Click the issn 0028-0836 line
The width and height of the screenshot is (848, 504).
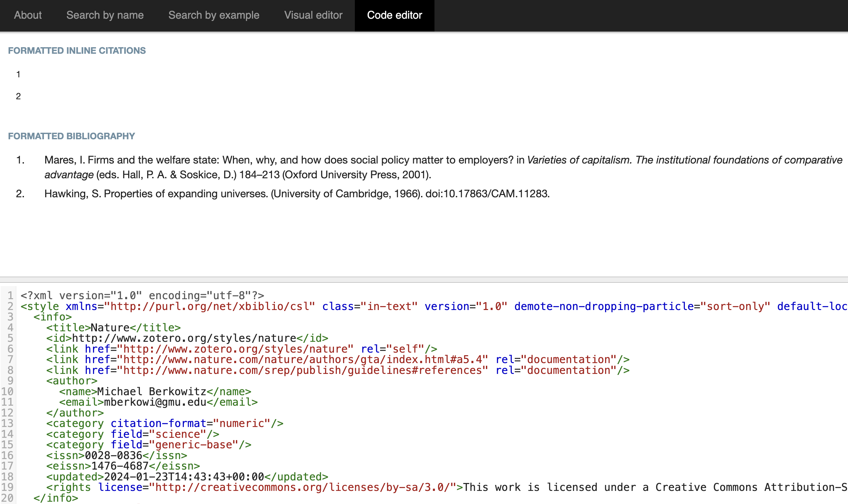click(117, 456)
